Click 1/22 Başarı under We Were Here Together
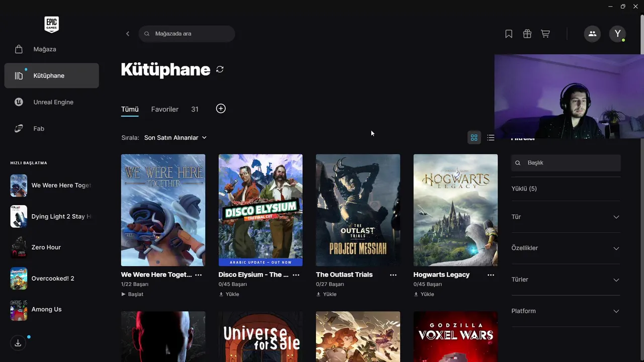 click(x=135, y=284)
